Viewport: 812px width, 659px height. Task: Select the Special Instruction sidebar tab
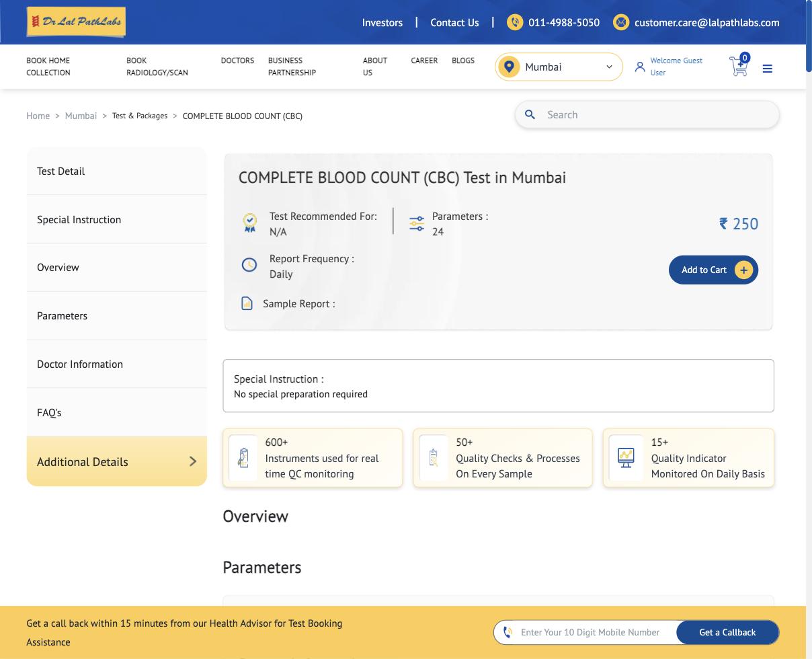[117, 219]
